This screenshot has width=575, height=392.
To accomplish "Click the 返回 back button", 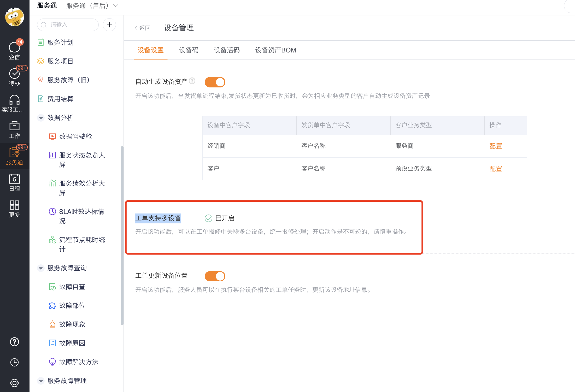I will click(143, 28).
